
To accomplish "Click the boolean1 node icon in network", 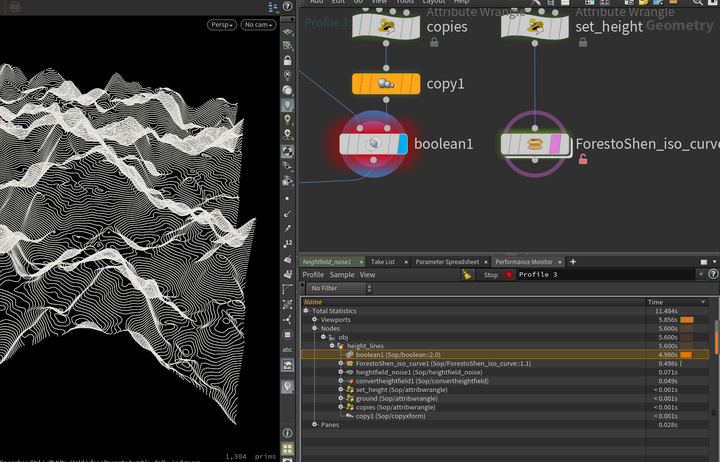I will (x=372, y=144).
